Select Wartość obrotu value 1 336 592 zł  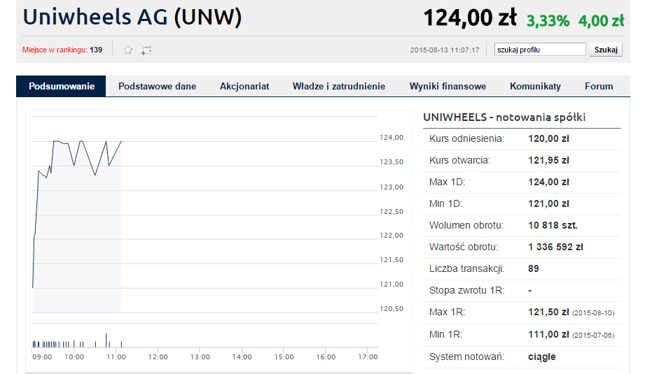point(555,247)
